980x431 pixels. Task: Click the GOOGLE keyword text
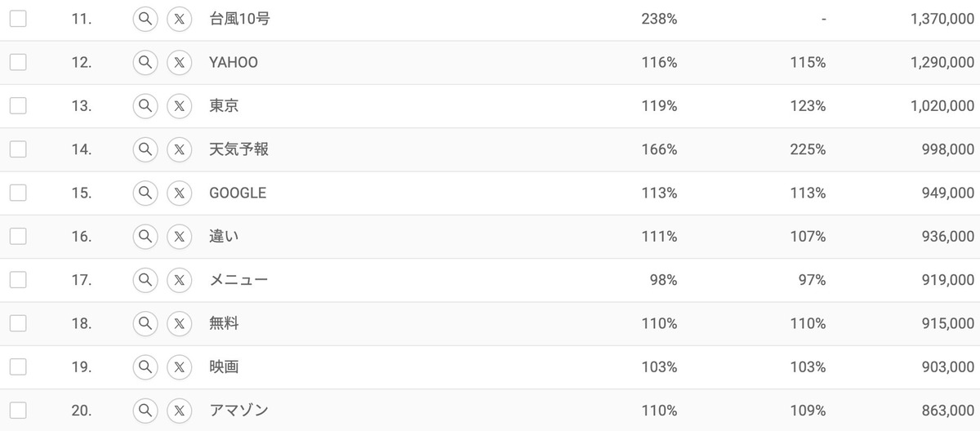[x=238, y=193]
